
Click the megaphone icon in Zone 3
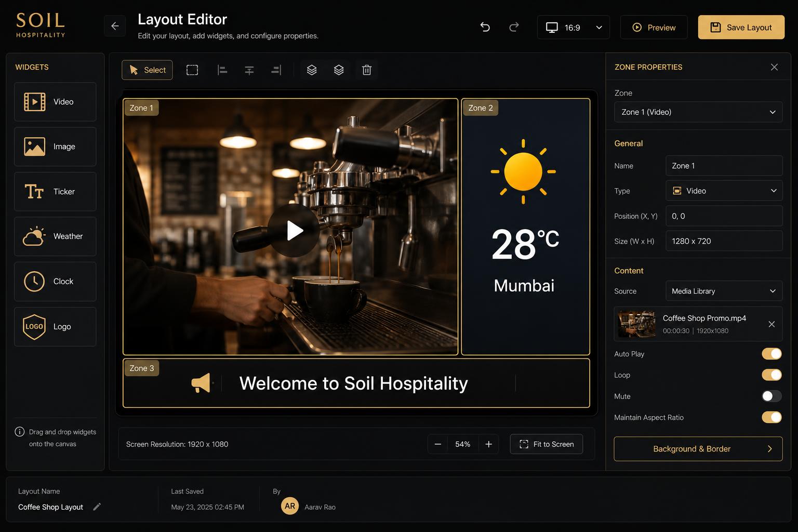click(202, 383)
